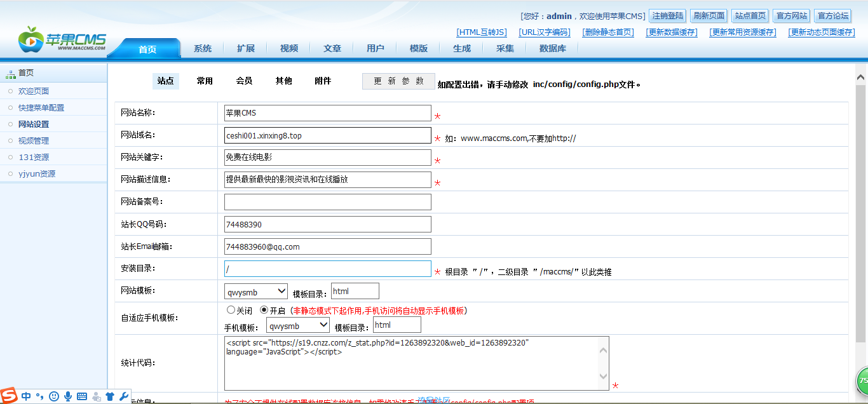Viewport: 868px width, 404px height.
Task: Open the [HTML互转JS] link
Action: pyautogui.click(x=482, y=32)
